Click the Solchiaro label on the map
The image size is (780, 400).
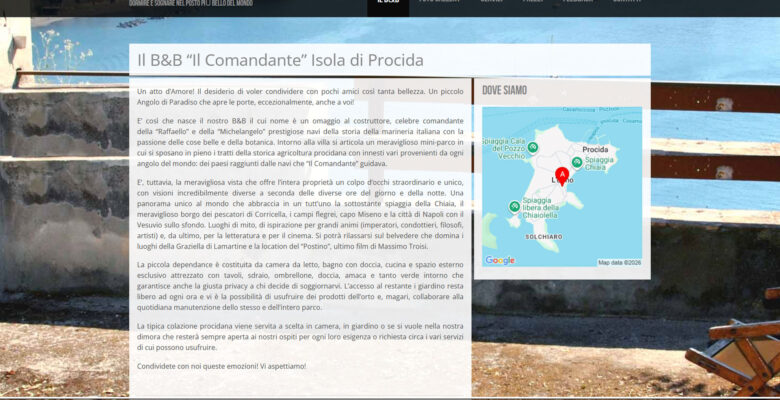pos(543,236)
